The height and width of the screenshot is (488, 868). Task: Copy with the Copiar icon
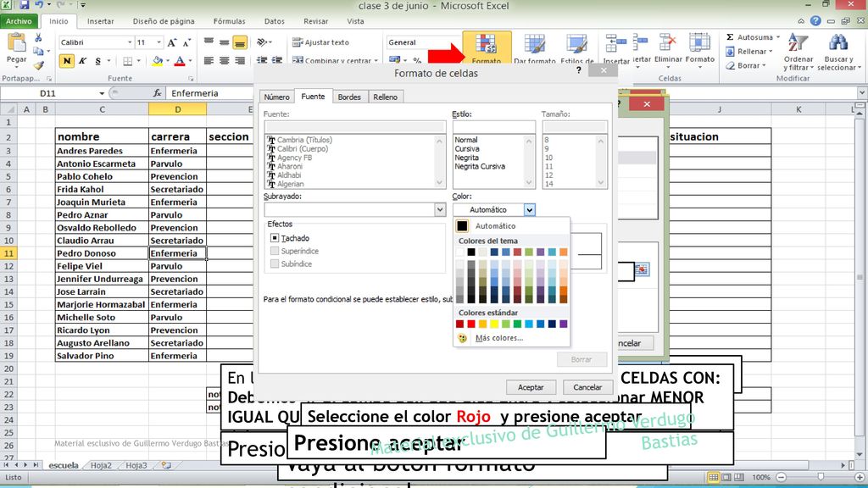37,52
